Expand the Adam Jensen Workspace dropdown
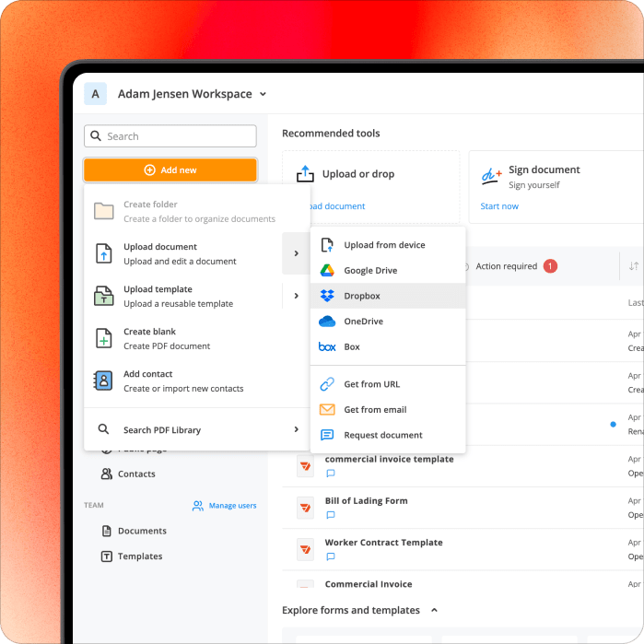 pos(263,94)
